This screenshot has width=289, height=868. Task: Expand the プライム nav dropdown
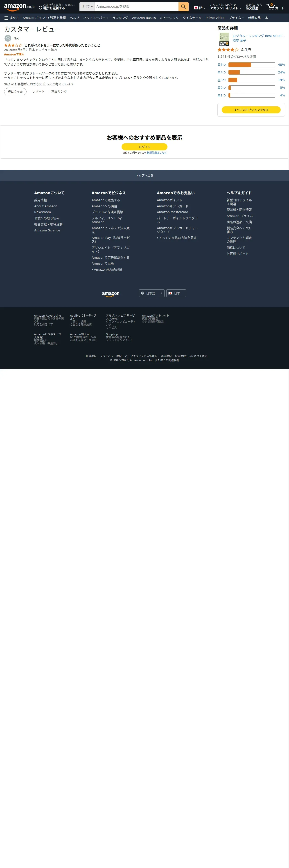pyautogui.click(x=236, y=18)
